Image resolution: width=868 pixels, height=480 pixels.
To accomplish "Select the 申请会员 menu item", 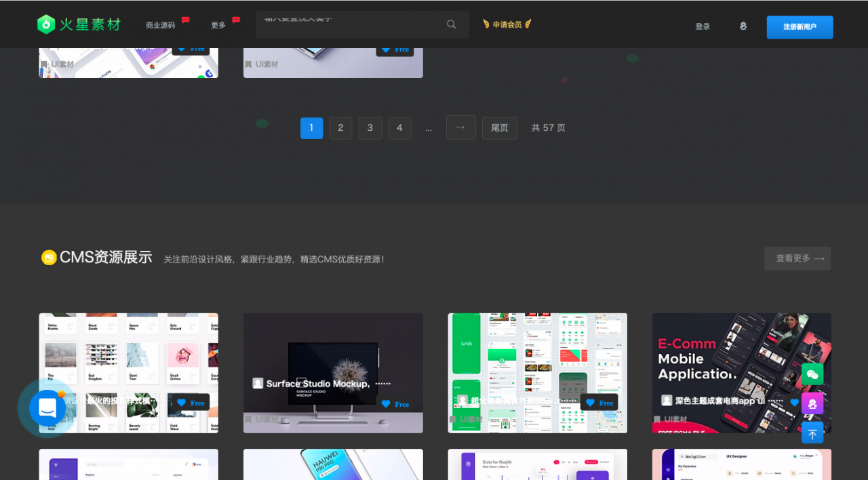I will tap(507, 22).
